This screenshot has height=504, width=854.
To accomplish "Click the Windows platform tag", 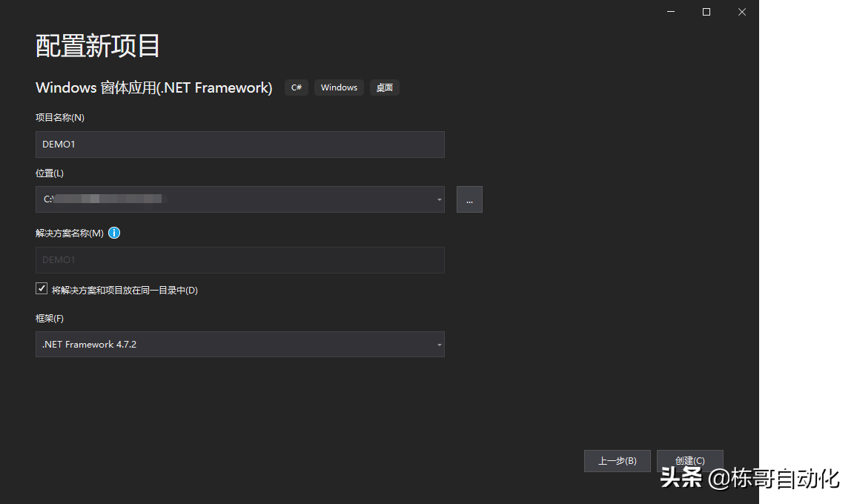I will click(x=339, y=87).
